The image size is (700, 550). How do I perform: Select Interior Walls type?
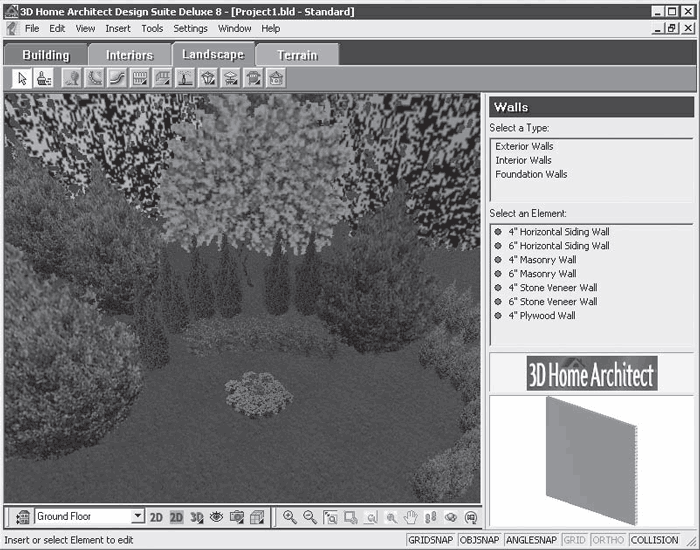pos(523,160)
